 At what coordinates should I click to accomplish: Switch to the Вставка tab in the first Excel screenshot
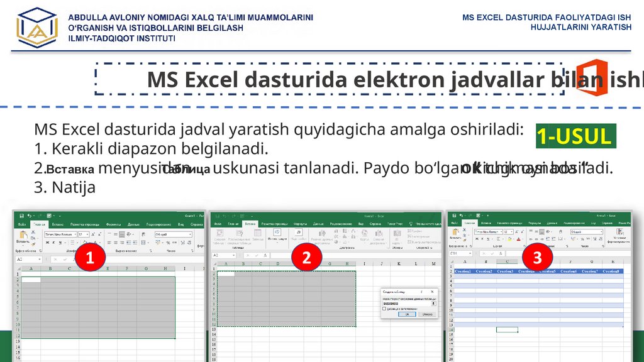pos(58,224)
